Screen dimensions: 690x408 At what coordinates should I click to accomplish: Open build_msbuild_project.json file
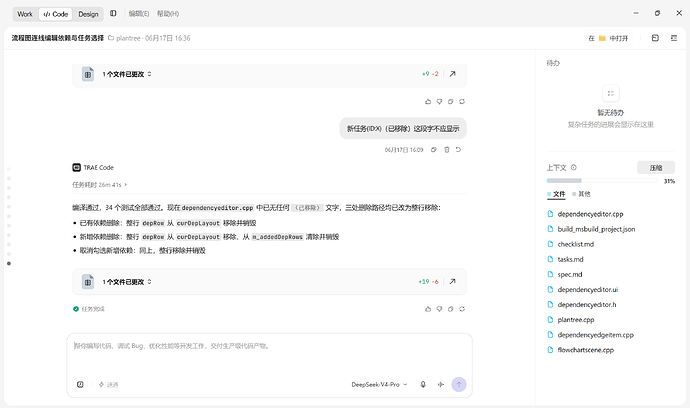point(591,229)
